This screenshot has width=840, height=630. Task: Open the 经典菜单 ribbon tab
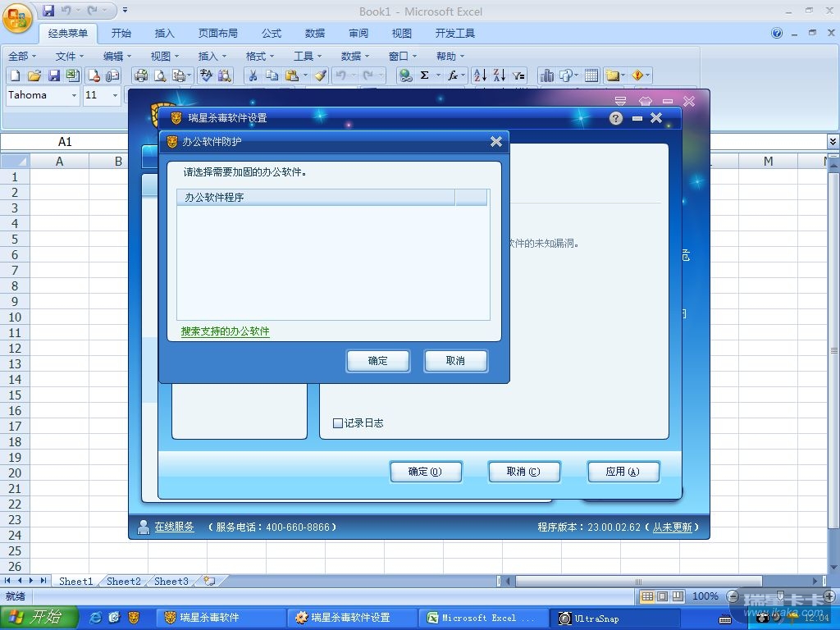[x=68, y=33]
